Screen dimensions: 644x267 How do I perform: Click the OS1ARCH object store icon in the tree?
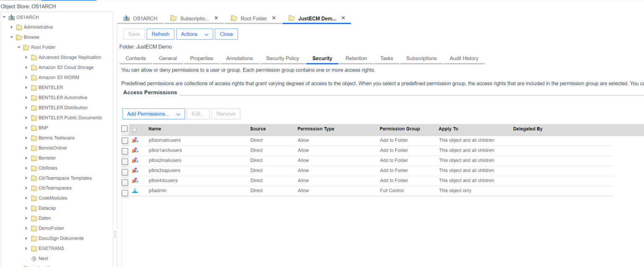pos(10,17)
